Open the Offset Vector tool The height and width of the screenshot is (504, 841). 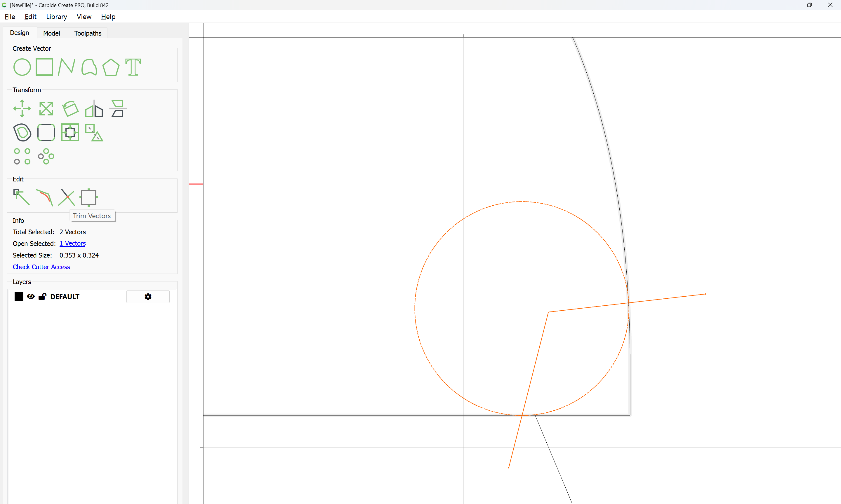tap(22, 132)
